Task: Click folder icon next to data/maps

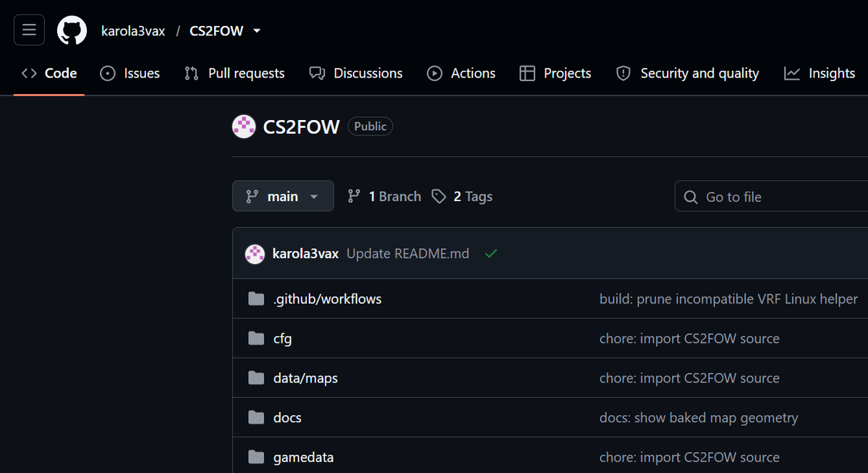Action: pyautogui.click(x=256, y=378)
